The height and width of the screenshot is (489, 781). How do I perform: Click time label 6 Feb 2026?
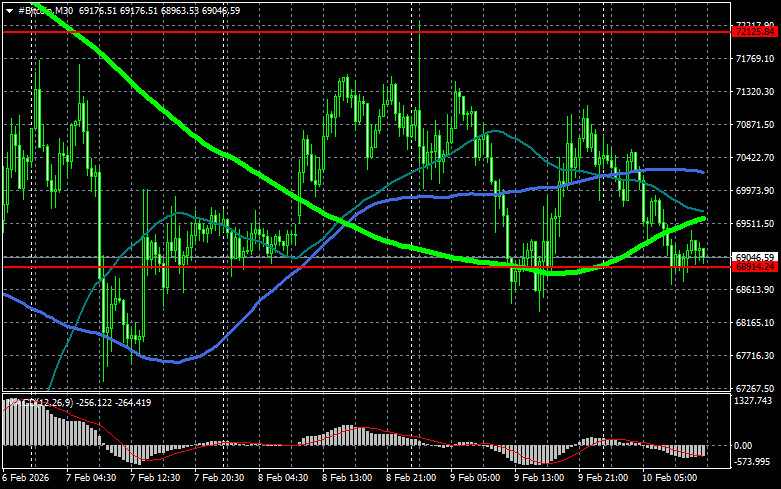coord(26,478)
